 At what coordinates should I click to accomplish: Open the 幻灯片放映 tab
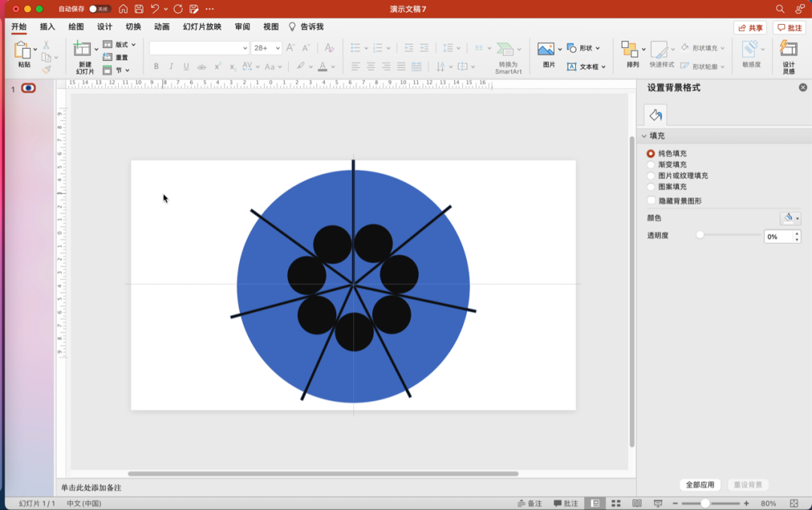coord(202,26)
